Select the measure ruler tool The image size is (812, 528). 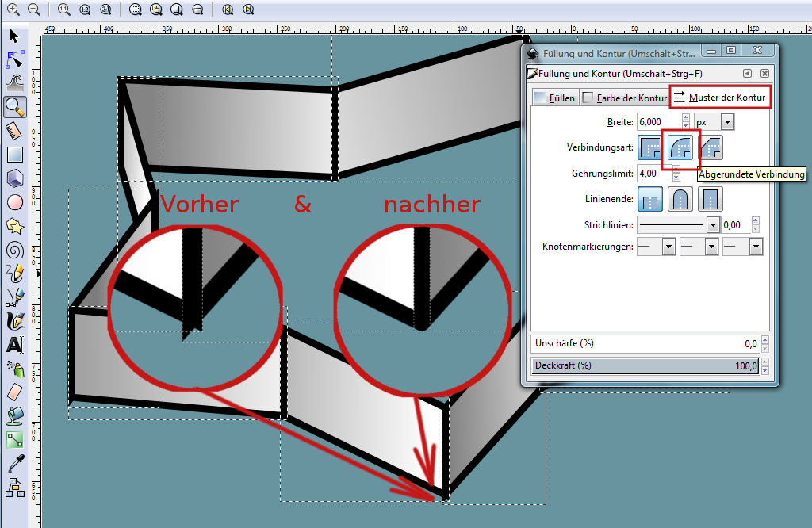tap(14, 131)
